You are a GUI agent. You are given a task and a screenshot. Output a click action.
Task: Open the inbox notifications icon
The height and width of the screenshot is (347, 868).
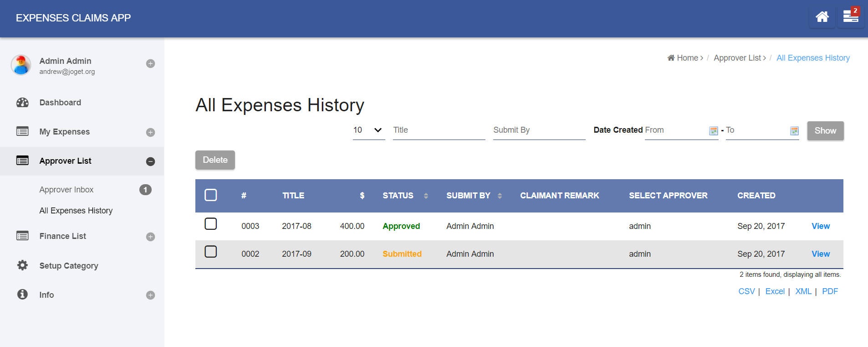click(x=850, y=17)
